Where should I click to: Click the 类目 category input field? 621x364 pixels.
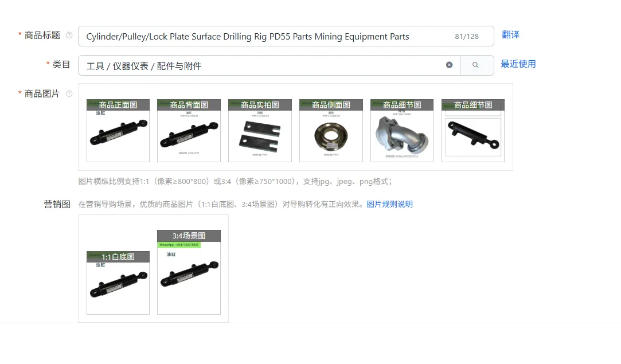tap(269, 65)
